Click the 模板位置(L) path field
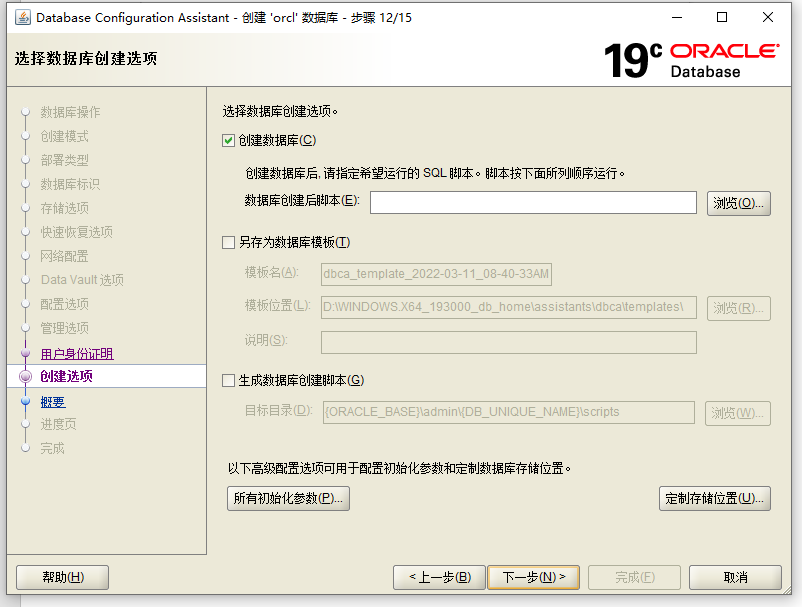Viewport: 802px width, 607px height. [508, 307]
